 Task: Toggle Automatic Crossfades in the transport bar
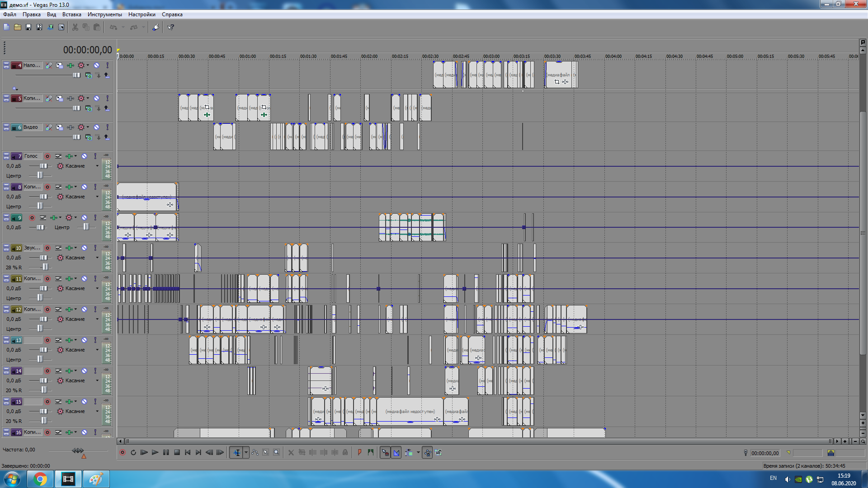pyautogui.click(x=396, y=452)
